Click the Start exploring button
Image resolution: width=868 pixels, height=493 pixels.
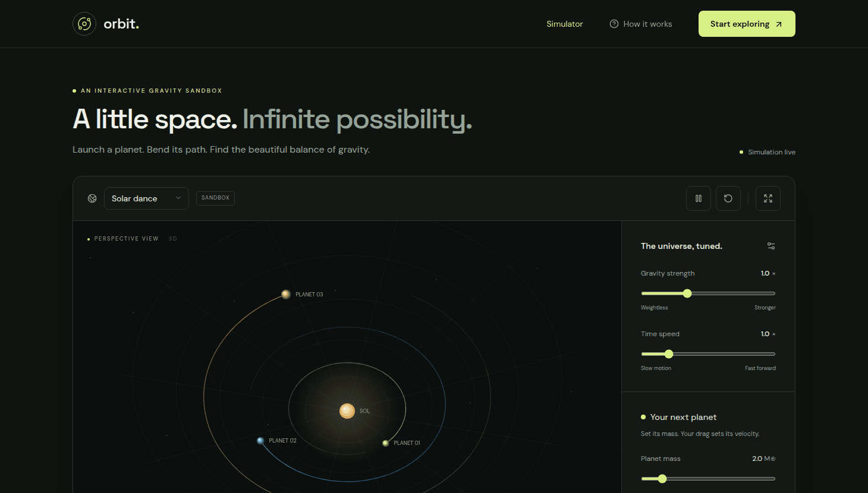[747, 24]
